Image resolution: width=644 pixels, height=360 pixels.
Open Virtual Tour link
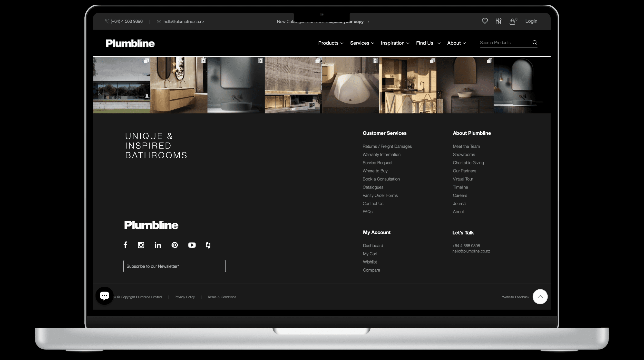(x=463, y=179)
